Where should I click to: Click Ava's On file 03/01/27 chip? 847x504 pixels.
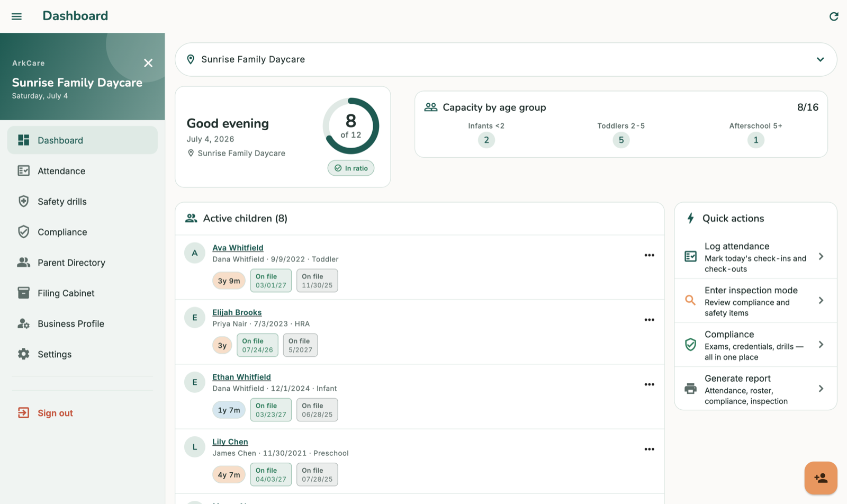271,281
